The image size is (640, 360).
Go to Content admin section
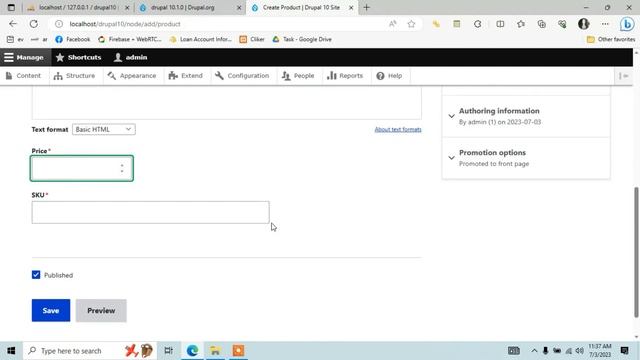tap(24, 76)
